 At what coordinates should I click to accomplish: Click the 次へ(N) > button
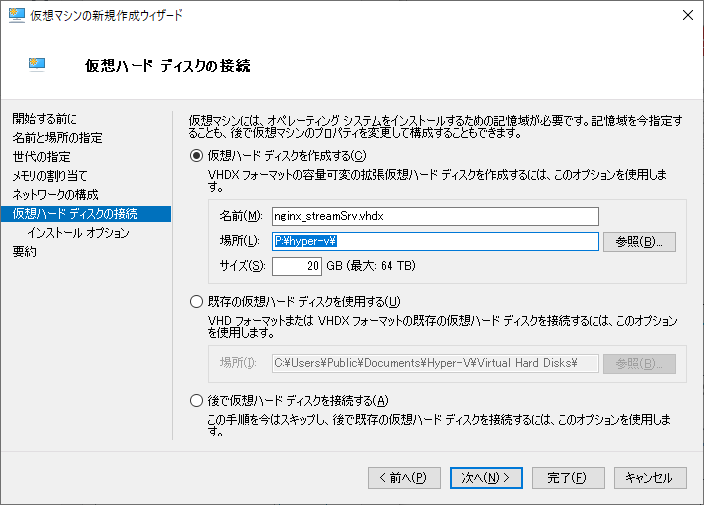click(486, 477)
